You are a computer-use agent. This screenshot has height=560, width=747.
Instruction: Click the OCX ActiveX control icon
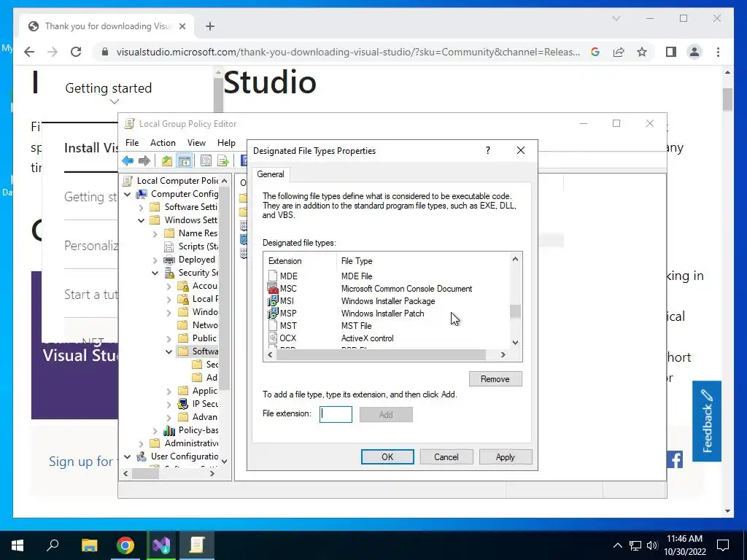tap(273, 338)
